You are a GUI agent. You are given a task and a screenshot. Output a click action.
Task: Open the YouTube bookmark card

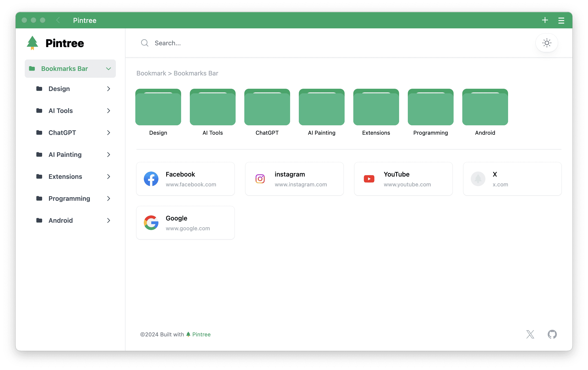point(403,179)
